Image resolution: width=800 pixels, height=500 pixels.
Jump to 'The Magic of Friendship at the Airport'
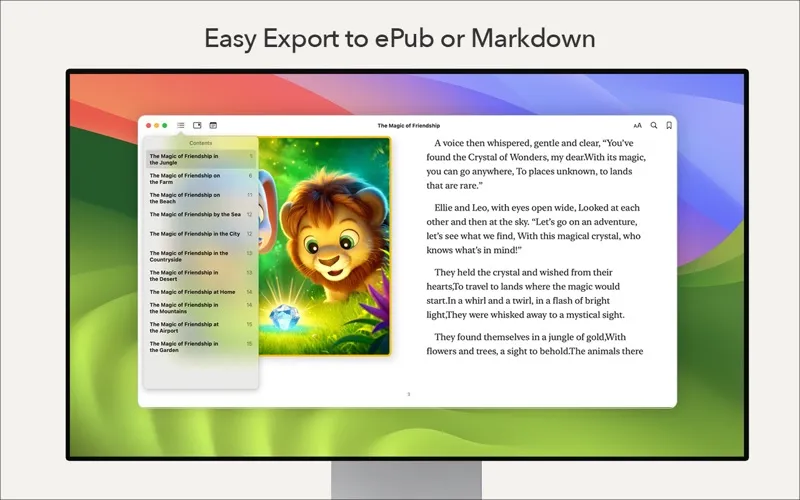pos(201,327)
